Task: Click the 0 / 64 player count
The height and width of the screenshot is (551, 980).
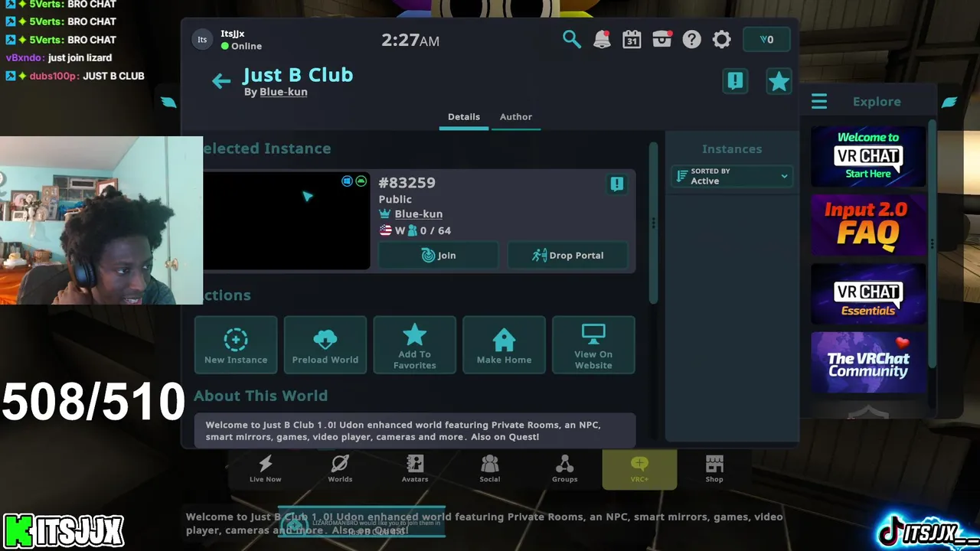Action: click(x=435, y=230)
